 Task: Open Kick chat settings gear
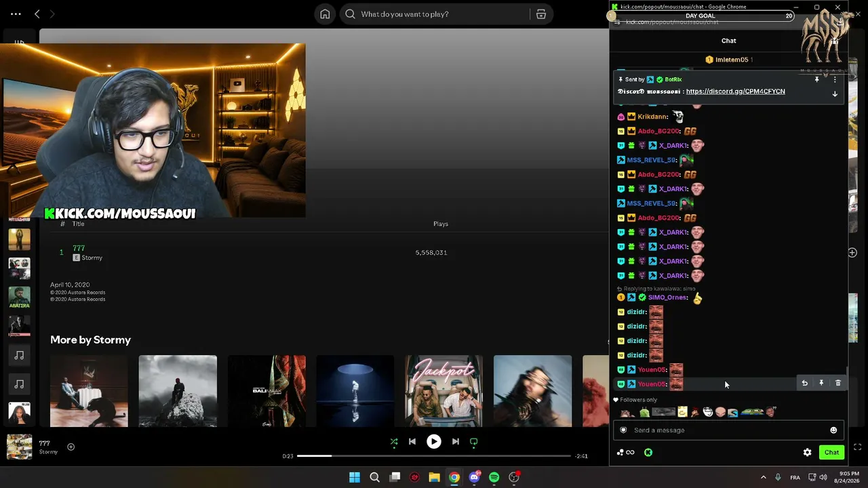[x=807, y=453]
